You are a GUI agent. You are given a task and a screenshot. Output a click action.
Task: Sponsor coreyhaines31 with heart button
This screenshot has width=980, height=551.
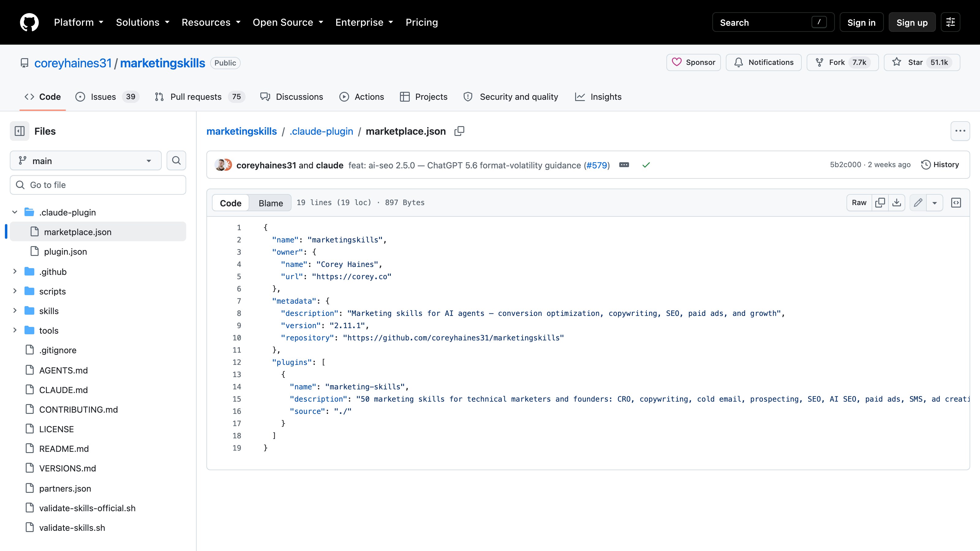[x=694, y=62]
